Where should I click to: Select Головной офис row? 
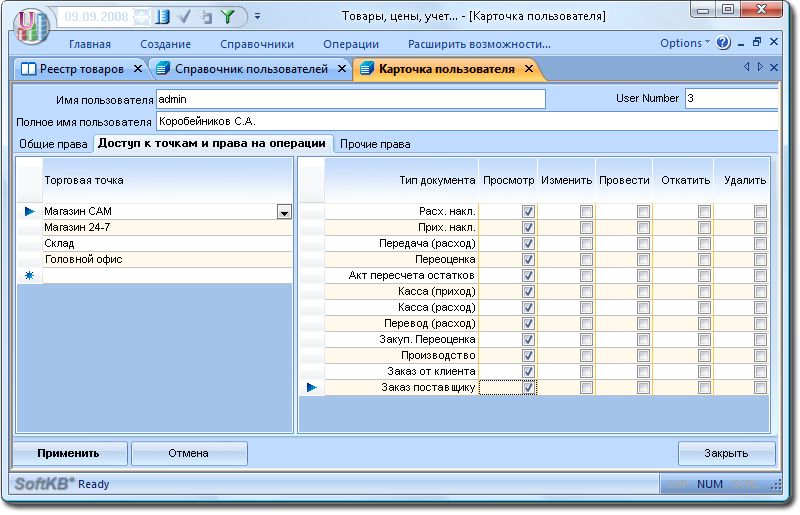pos(167,259)
